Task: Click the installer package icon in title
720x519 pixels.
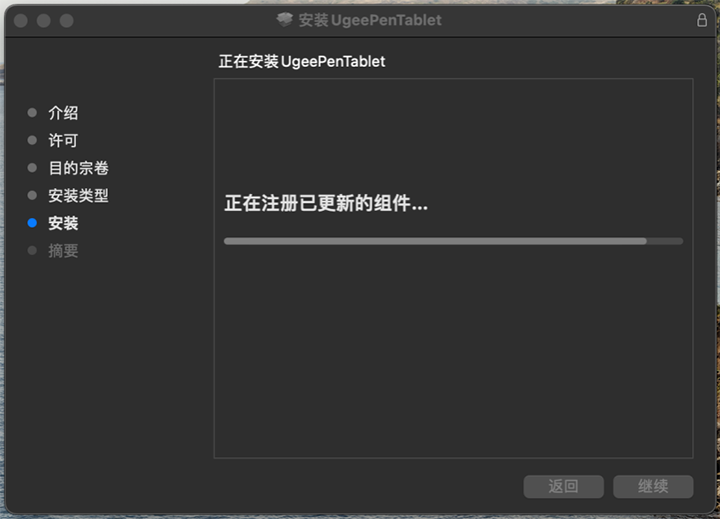Action: (285, 20)
